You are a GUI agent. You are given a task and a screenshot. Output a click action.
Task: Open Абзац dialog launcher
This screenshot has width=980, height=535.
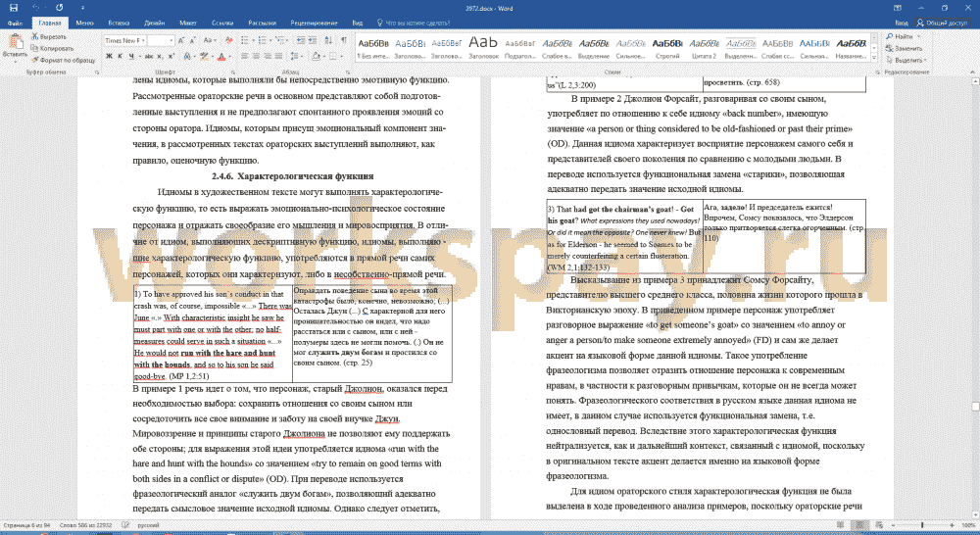[348, 73]
